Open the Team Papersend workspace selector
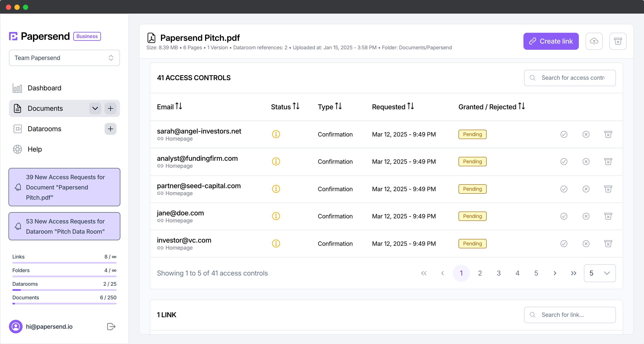Viewport: 644px width, 344px height. (x=64, y=58)
